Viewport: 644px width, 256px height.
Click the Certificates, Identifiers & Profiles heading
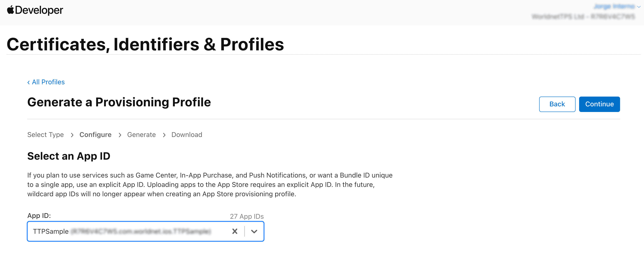[145, 44]
